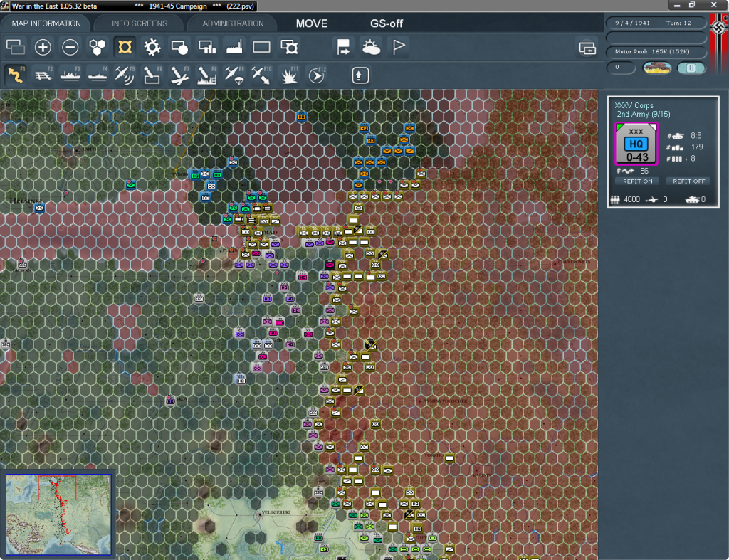The image size is (729, 560).
Task: Click the GS-off label
Action: [387, 23]
